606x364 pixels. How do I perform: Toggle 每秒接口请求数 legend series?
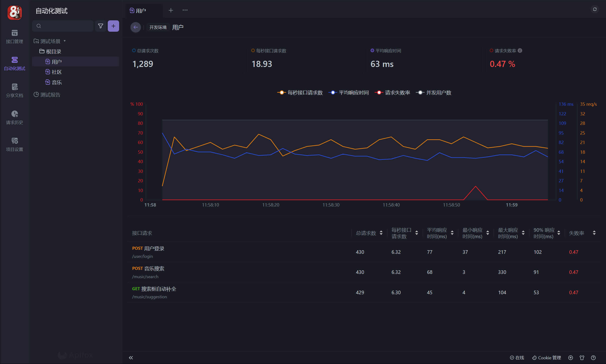[x=300, y=93]
